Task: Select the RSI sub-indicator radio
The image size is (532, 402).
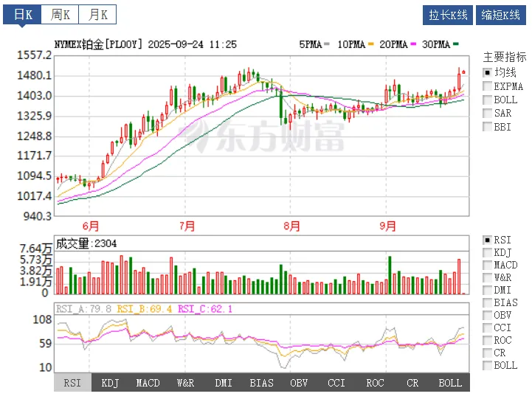Action: [487, 240]
